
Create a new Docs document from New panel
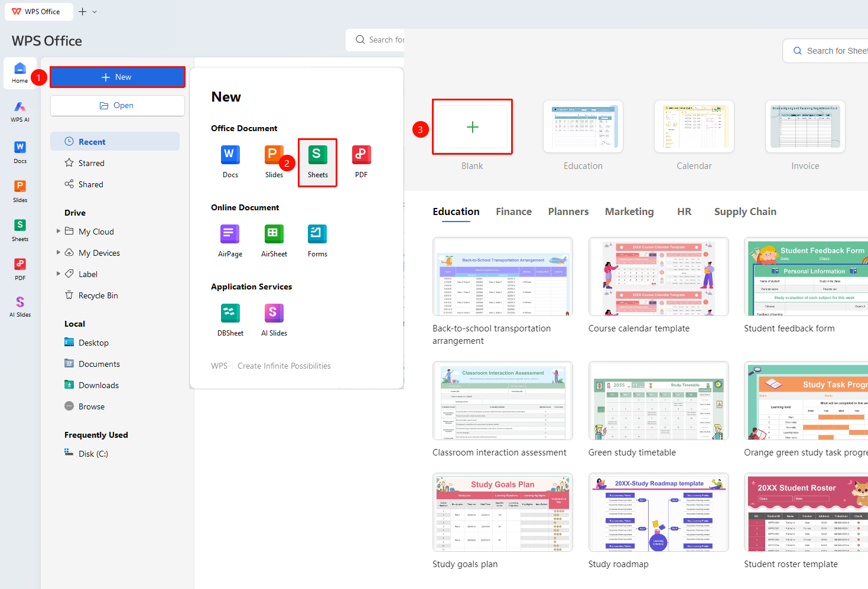pyautogui.click(x=230, y=162)
